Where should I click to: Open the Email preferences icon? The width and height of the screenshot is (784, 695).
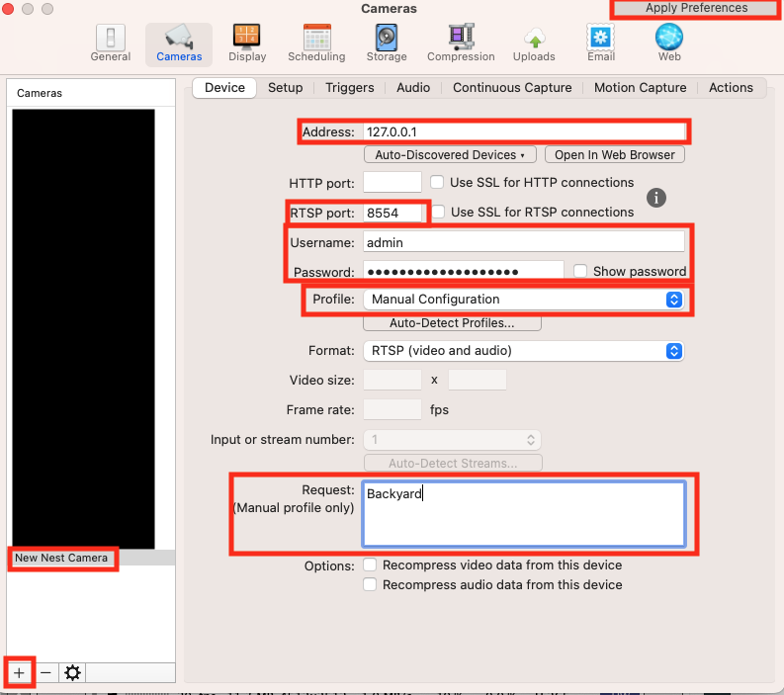(601, 43)
